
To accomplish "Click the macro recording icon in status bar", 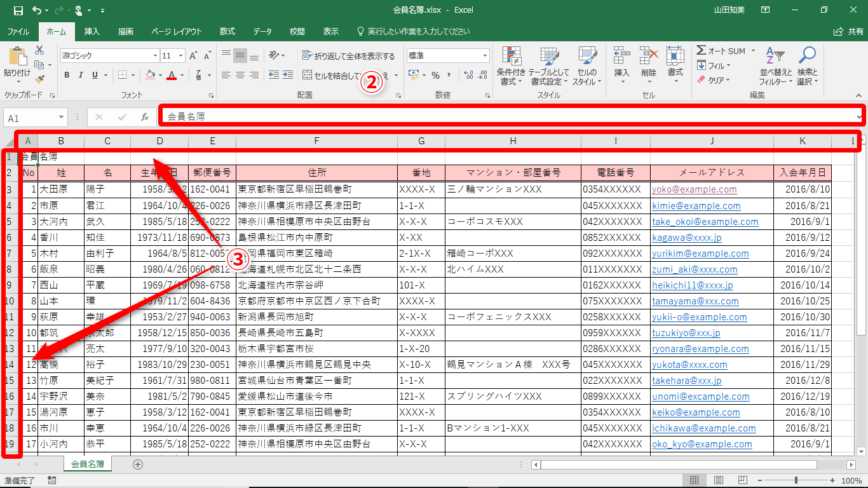I will coord(51,480).
